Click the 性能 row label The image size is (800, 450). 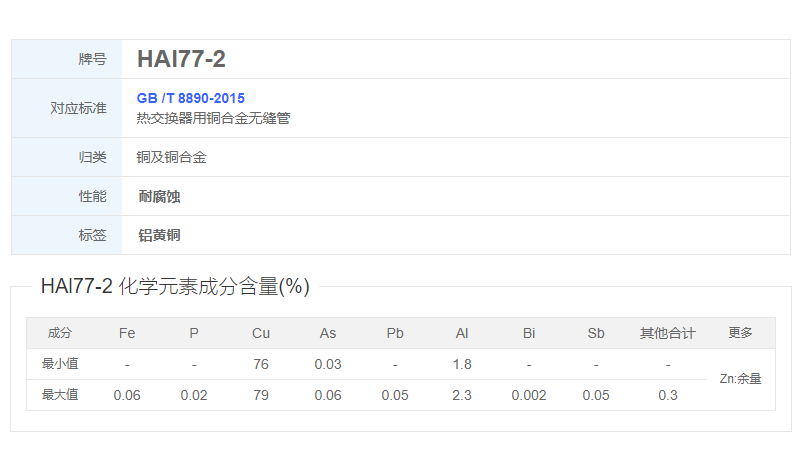click(x=92, y=196)
